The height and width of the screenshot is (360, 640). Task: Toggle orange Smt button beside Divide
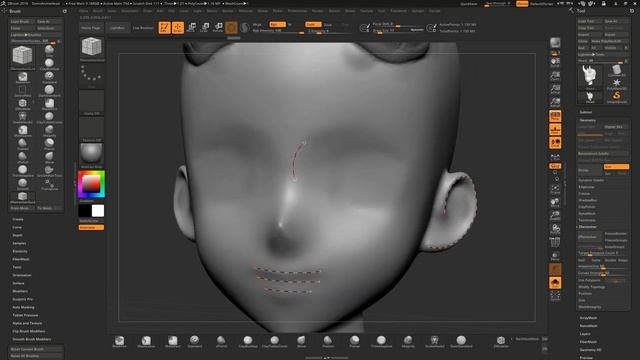click(616, 167)
